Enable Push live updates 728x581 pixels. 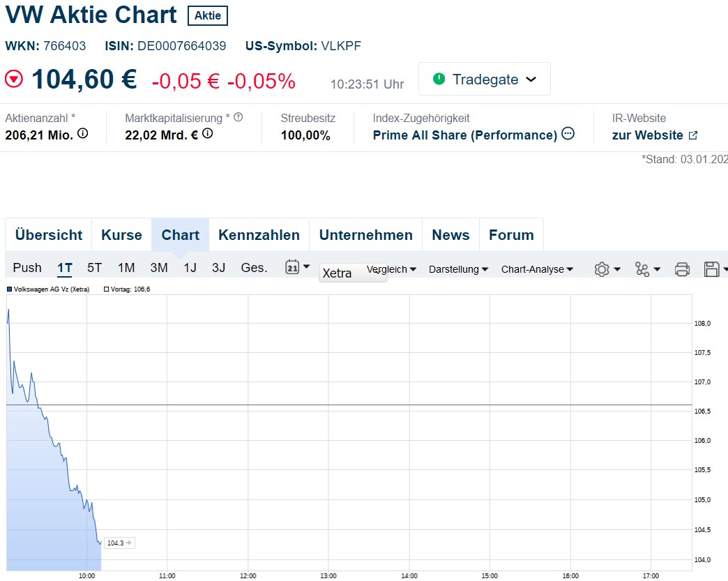27,268
